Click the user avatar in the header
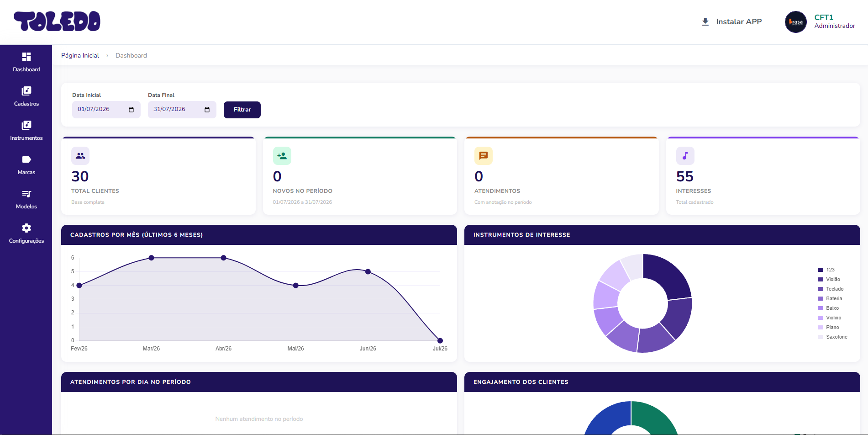 pos(796,22)
